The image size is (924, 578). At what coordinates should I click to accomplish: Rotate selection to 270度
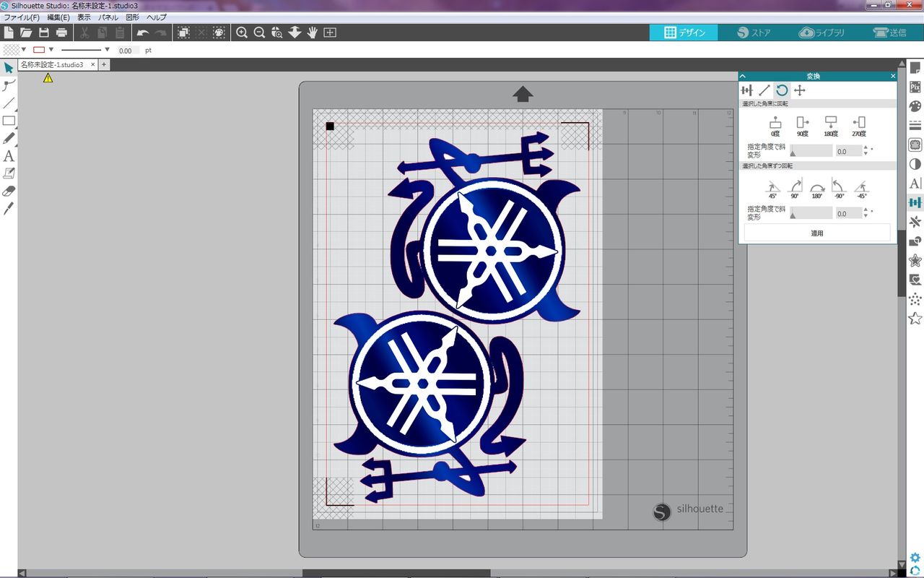858,126
